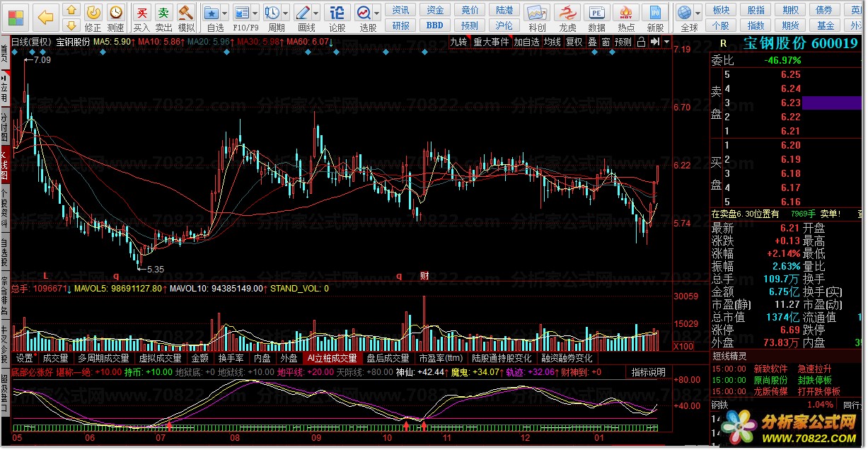Image resolution: width=868 pixels, height=450 pixels.
Task: Click the 周期 period clock icon
Action: click(272, 13)
